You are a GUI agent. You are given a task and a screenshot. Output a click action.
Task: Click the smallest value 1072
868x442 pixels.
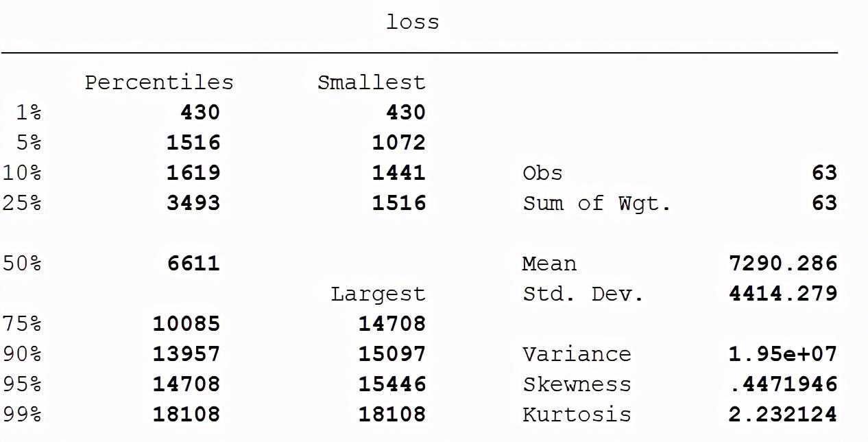tap(398, 143)
